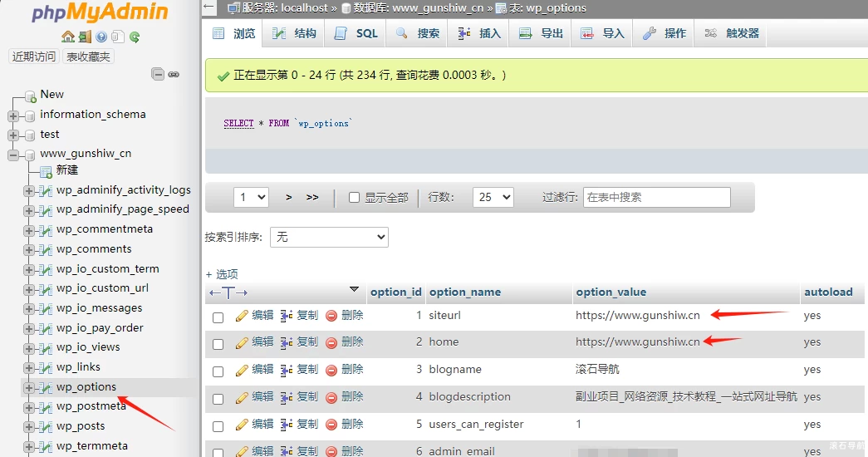Check the siteurl row checkbox
This screenshot has width=868, height=457.
point(218,317)
